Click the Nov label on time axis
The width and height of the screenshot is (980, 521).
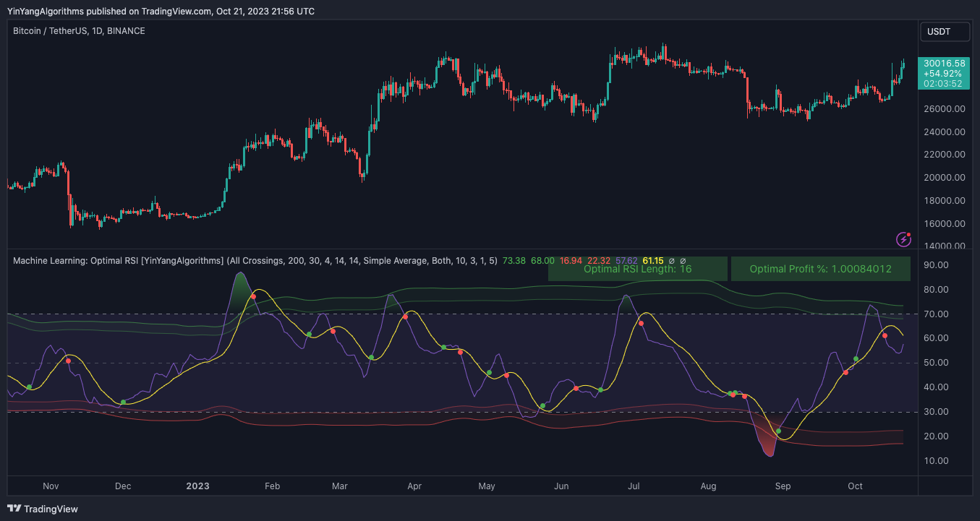51,486
